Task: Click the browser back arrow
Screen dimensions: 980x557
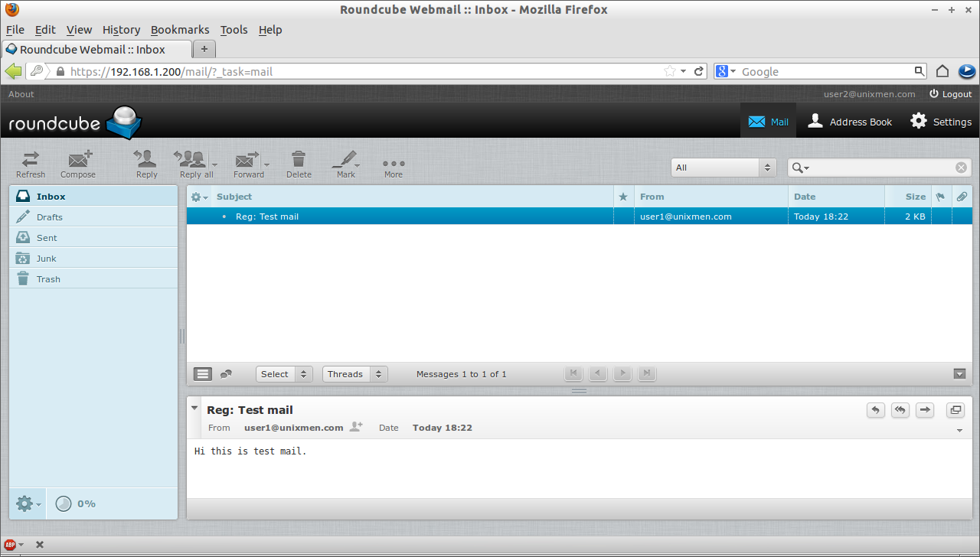Action: (x=13, y=71)
